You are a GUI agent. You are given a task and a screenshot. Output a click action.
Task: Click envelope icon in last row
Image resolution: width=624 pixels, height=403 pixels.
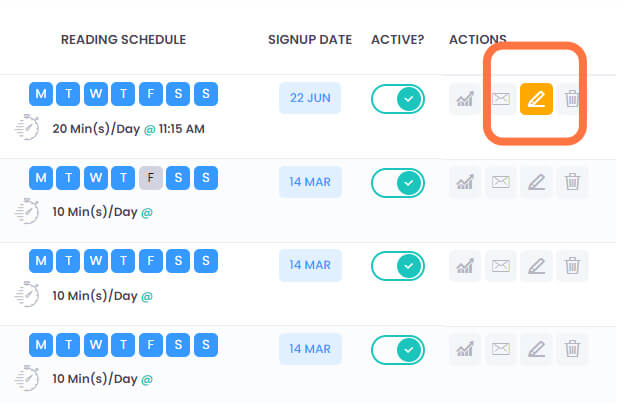click(501, 349)
